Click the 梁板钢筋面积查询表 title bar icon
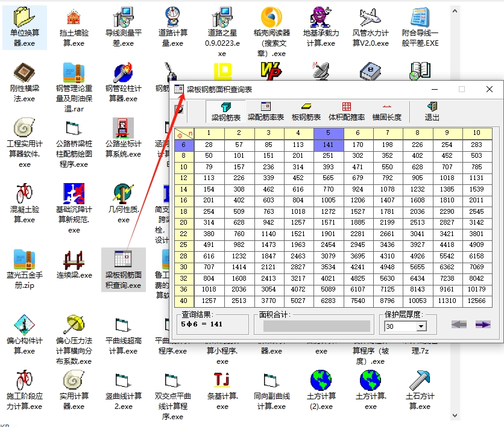 point(179,89)
